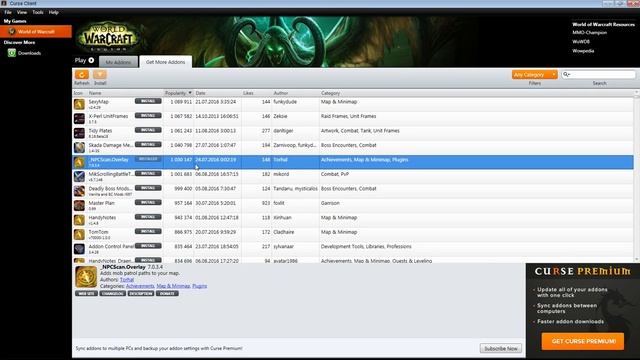Open the Any Category filter dropdown
The image size is (640, 360).
click(534, 75)
